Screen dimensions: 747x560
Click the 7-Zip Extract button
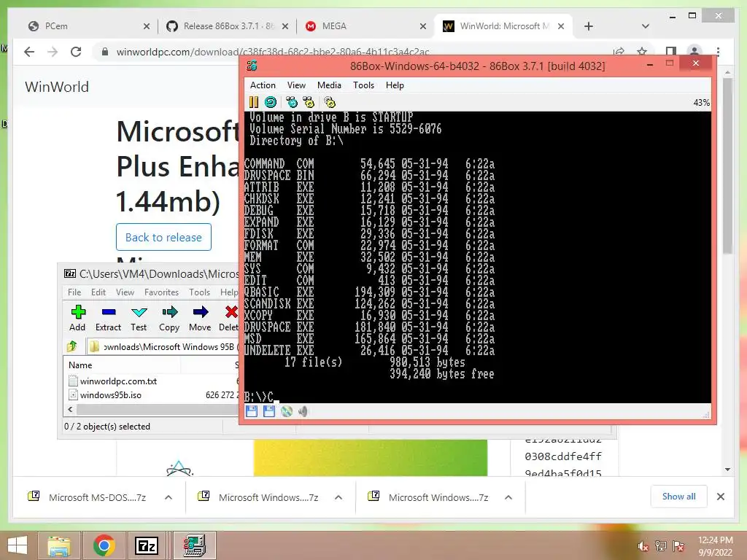click(108, 318)
